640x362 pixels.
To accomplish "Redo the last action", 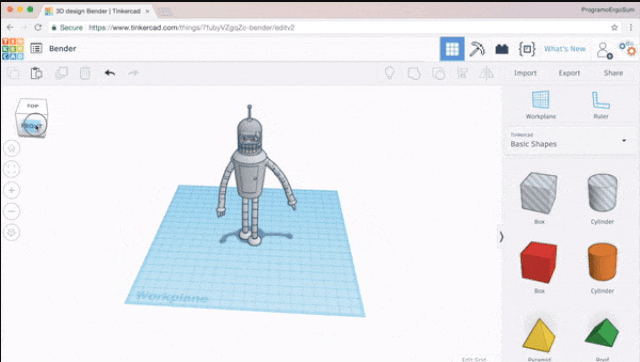I will [133, 73].
